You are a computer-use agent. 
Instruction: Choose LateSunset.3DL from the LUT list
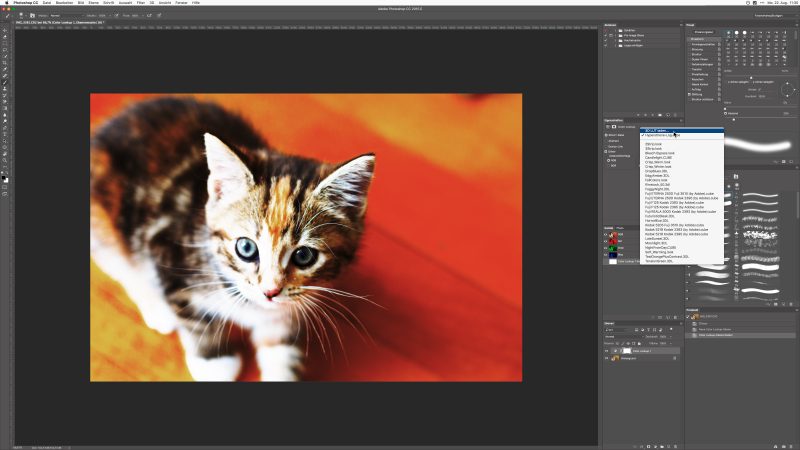pyautogui.click(x=682, y=238)
